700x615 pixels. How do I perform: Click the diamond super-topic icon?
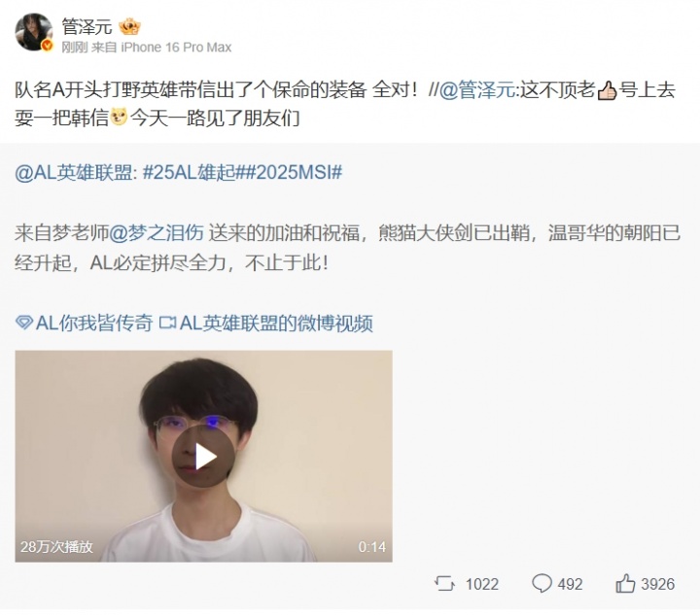pyautogui.click(x=23, y=323)
